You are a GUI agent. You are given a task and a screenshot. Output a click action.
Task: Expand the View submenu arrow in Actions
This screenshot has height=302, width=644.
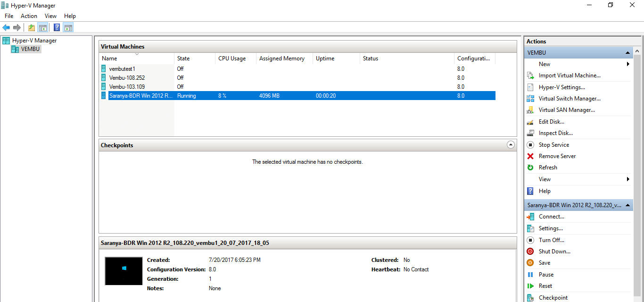click(x=628, y=179)
